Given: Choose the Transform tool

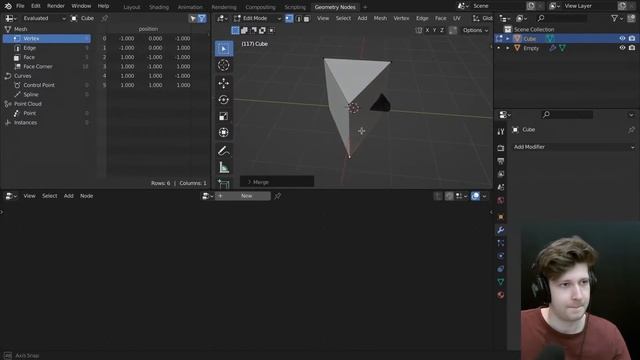Looking at the screenshot, I should click(x=224, y=133).
